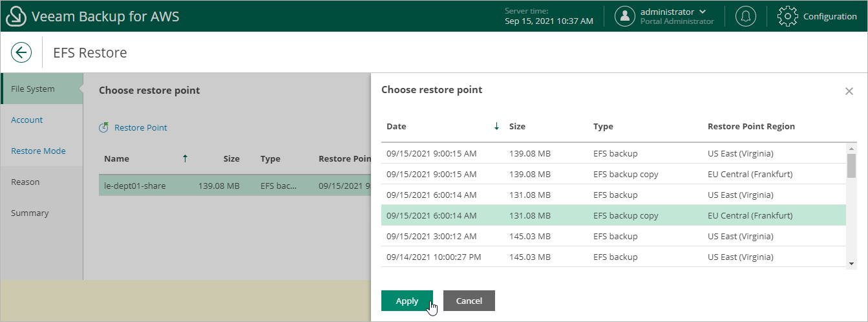Click the Restore Point clock icon
Image resolution: width=868 pixels, height=322 pixels.
103,128
